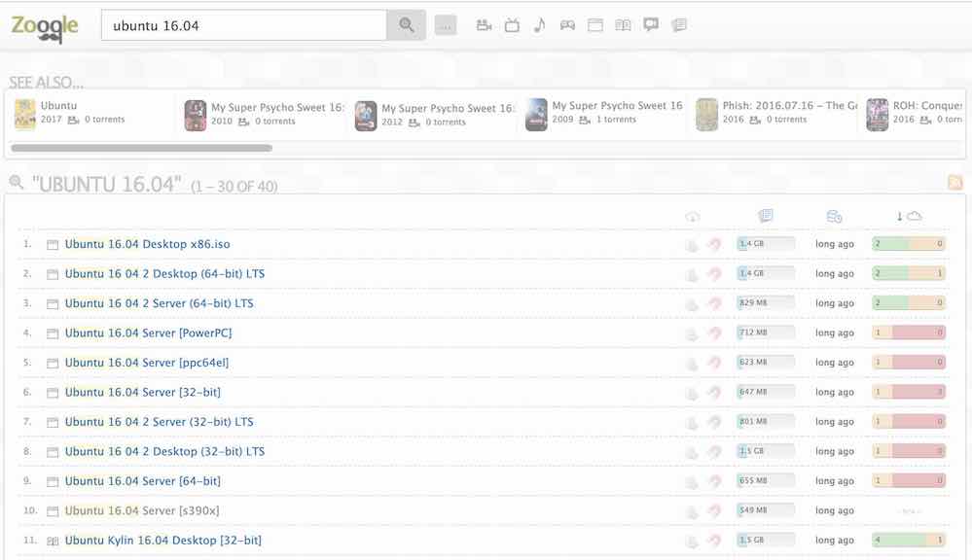Viewport: 972px width, 560px height.
Task: Open Ubuntu Kylin 16.04 Desktop [32-bit]
Action: [162, 541]
